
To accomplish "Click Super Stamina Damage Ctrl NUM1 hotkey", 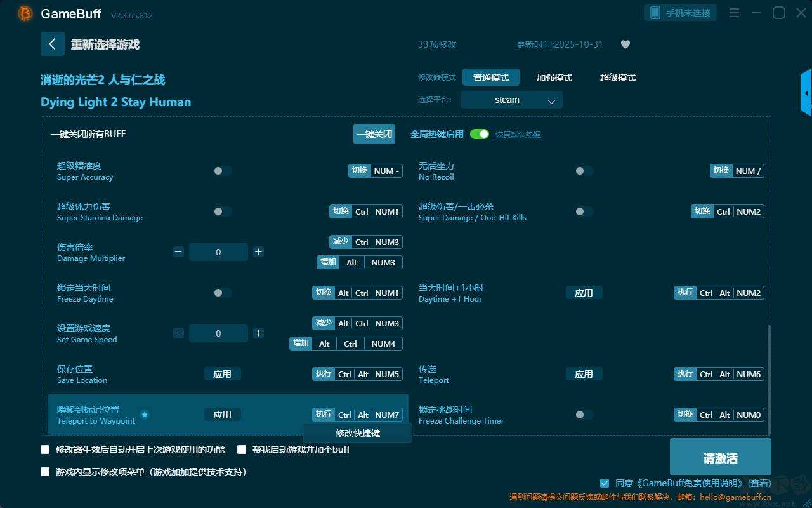I will (366, 211).
